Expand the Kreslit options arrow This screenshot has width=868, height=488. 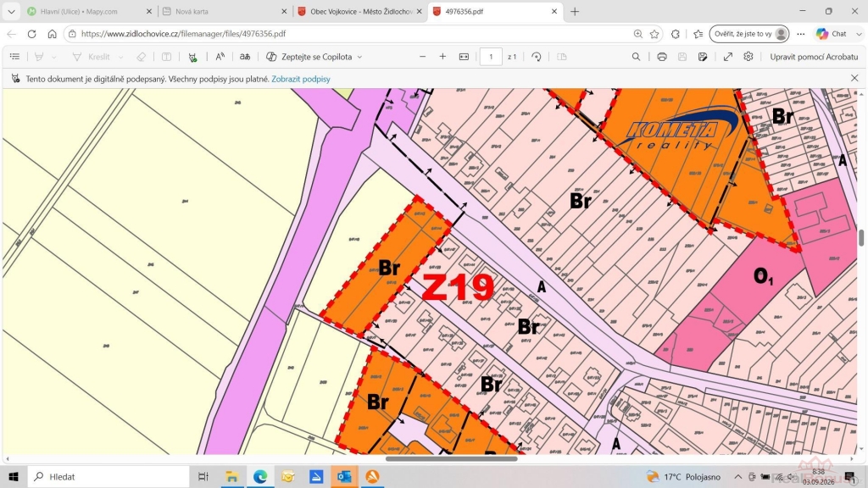120,57
